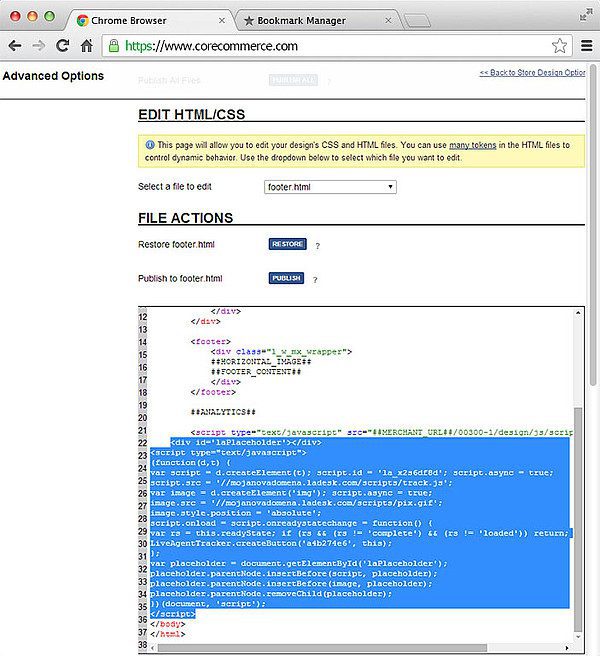Reload the current page
The image size is (600, 656).
[x=63, y=46]
